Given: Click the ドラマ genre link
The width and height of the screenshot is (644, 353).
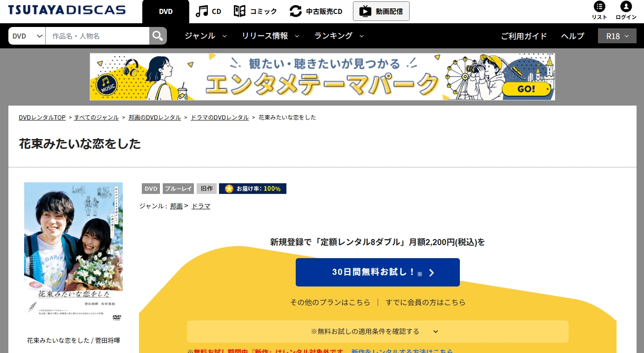Looking at the screenshot, I should (201, 206).
